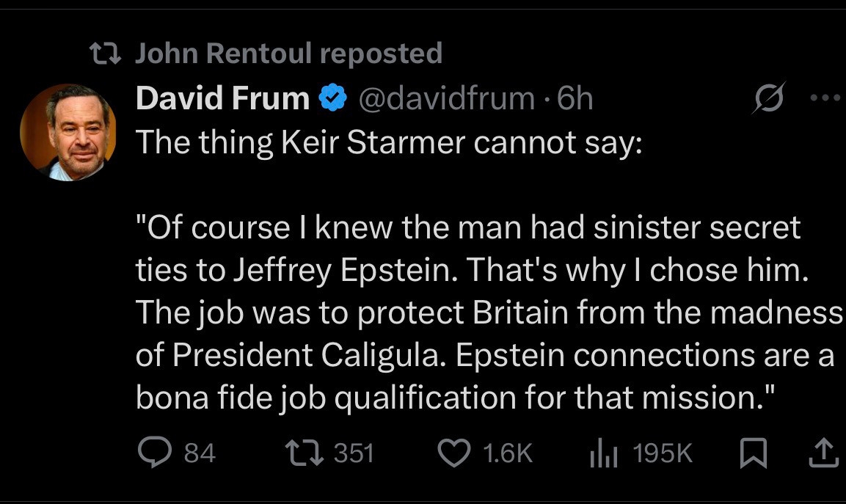Click the 351 reposts count
846x504 pixels.
[x=354, y=453]
